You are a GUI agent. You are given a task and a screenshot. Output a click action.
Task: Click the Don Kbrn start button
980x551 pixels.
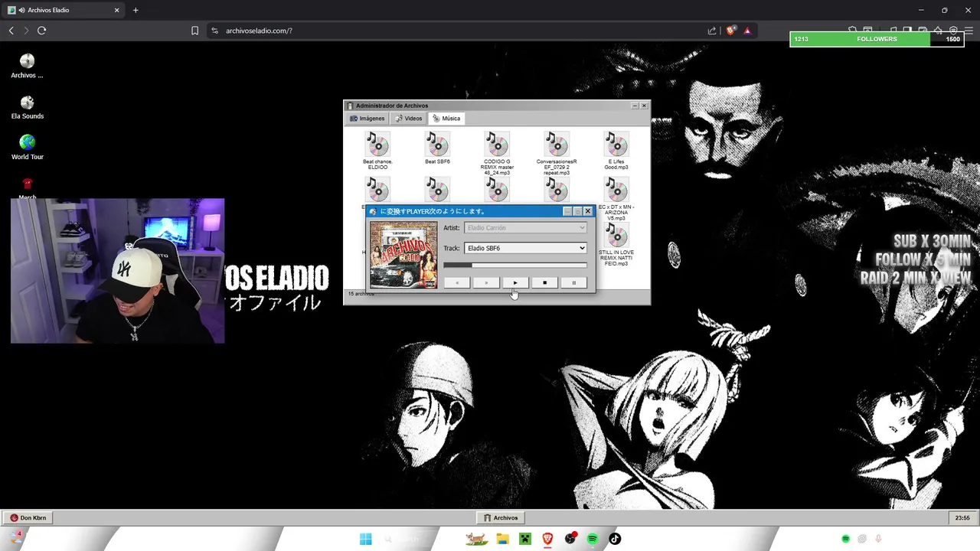(x=28, y=517)
